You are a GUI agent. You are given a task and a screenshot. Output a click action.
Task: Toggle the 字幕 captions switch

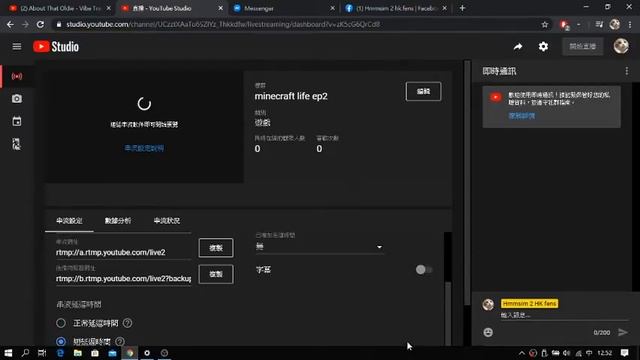pyautogui.click(x=424, y=269)
